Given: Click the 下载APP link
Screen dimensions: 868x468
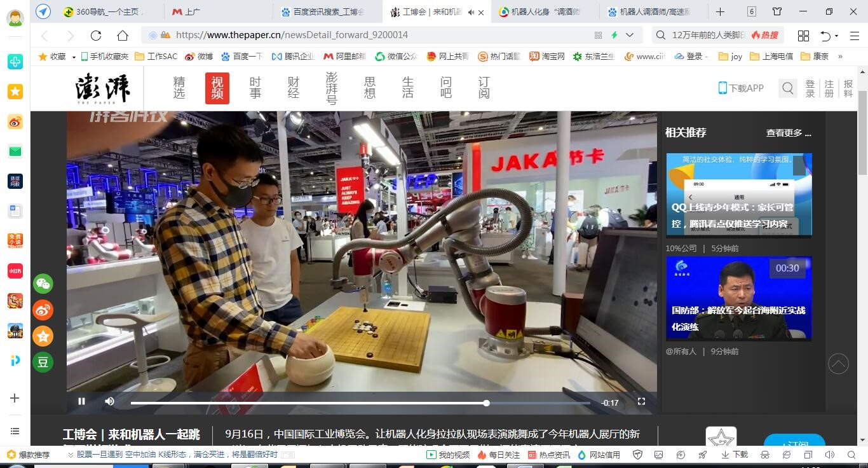Looking at the screenshot, I should [741, 88].
